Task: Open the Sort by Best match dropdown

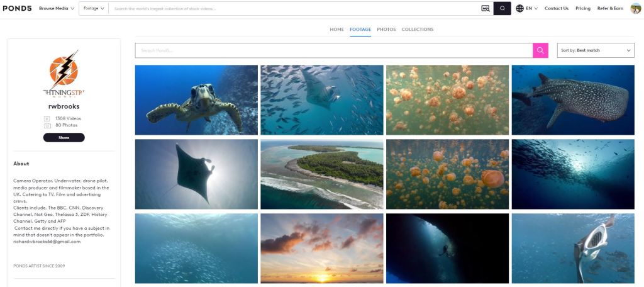Action: [595, 50]
